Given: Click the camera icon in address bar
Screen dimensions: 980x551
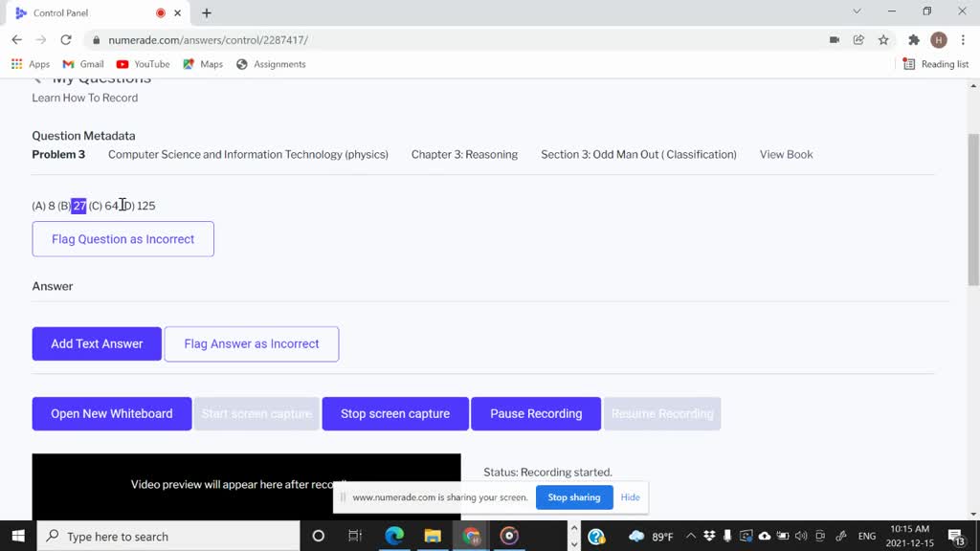Looking at the screenshot, I should point(835,40).
